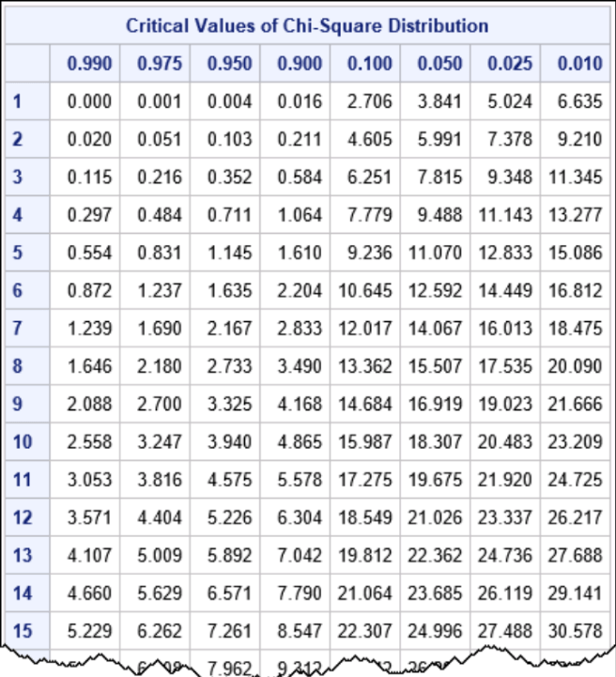The image size is (616, 677).
Task: Select cell value 3.841
Action: click(439, 101)
